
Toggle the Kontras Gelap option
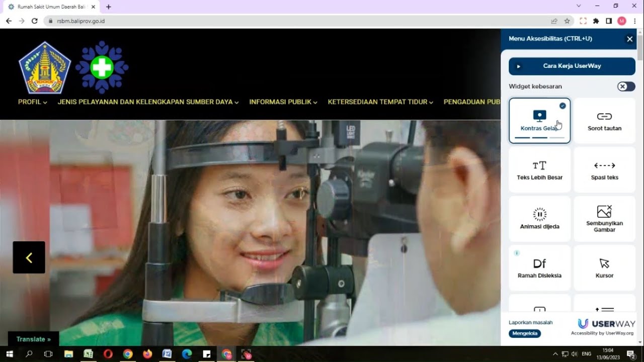coord(539,121)
